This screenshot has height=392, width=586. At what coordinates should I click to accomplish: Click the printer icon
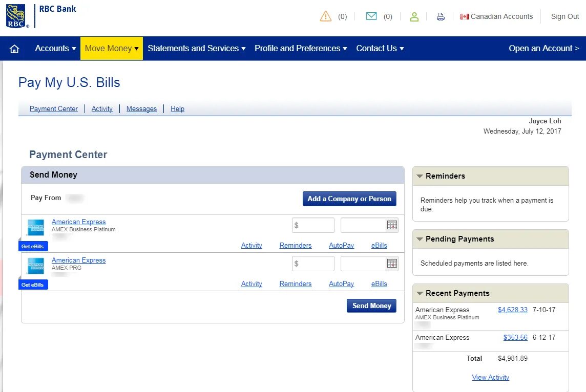pyautogui.click(x=441, y=16)
